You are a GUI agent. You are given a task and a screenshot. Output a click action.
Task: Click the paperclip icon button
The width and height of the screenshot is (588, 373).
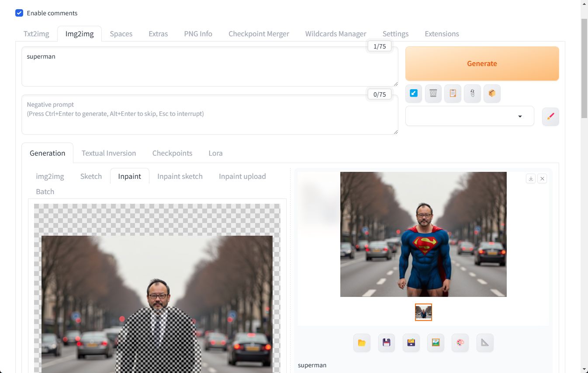(x=472, y=93)
